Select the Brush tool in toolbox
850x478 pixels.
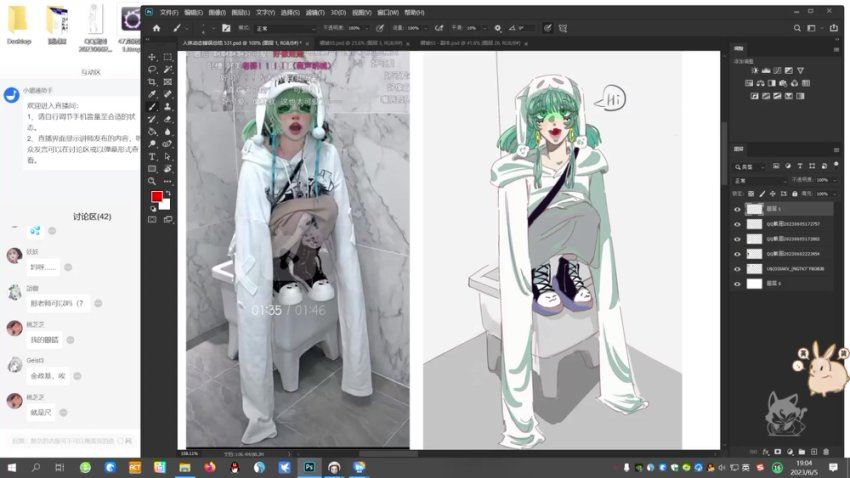[x=152, y=107]
